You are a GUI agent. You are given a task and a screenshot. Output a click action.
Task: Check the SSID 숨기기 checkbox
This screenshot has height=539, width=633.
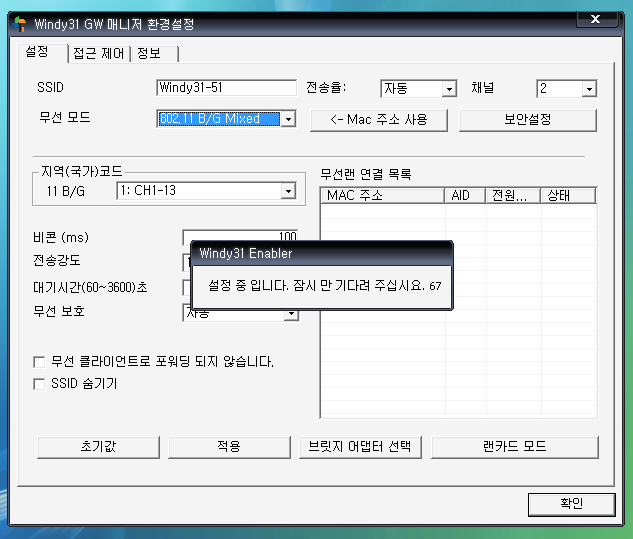[x=39, y=384]
